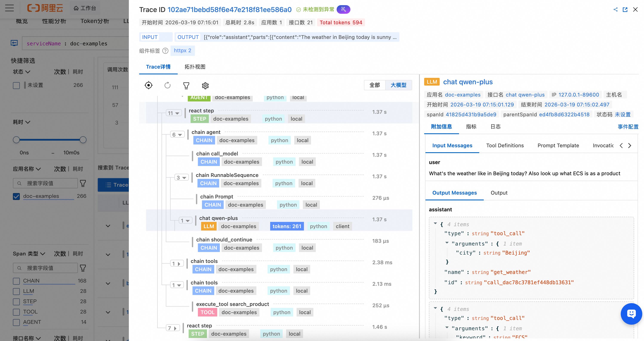Check the CHAIN span type checkbox
This screenshot has width=644, height=341.
pyautogui.click(x=16, y=281)
